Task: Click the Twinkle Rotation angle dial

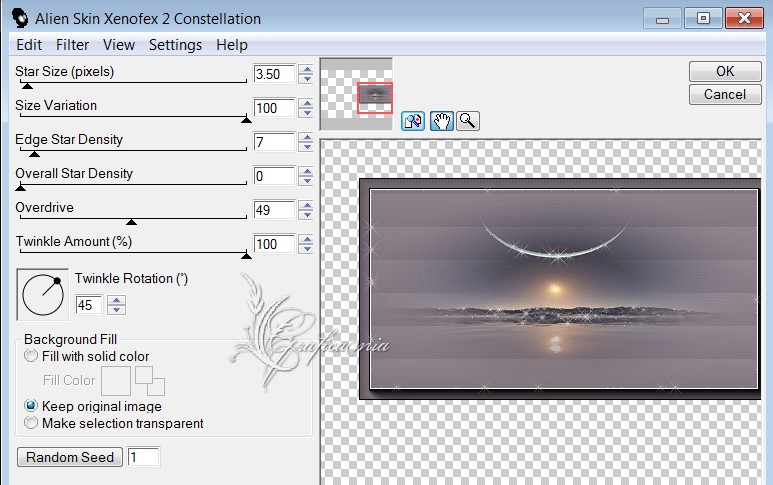Action: tap(43, 295)
